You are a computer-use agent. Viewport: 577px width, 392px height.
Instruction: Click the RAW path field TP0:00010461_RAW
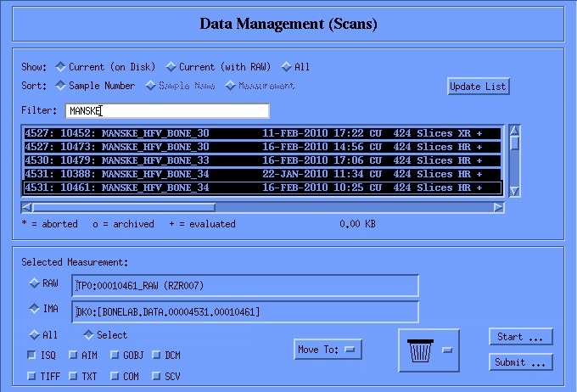(245, 286)
